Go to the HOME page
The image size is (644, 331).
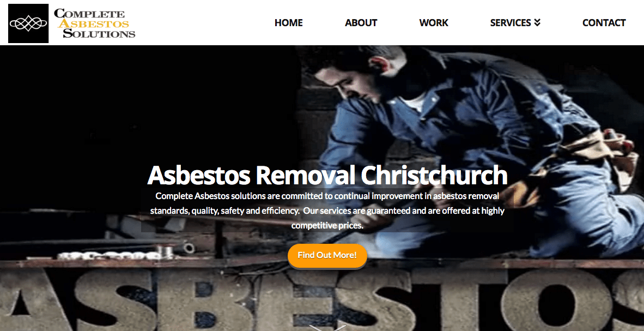click(x=288, y=23)
